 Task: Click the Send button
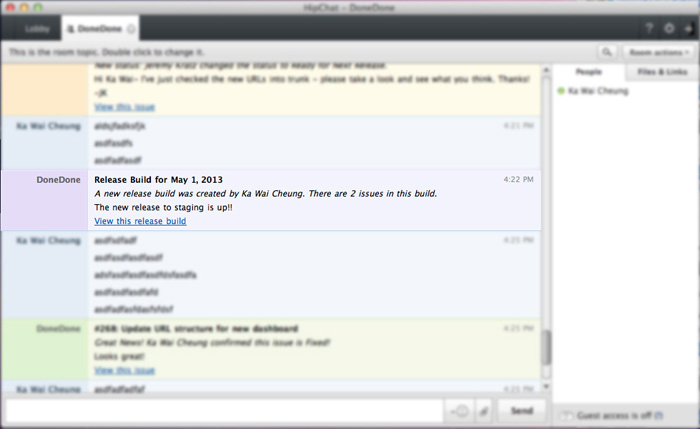522,411
